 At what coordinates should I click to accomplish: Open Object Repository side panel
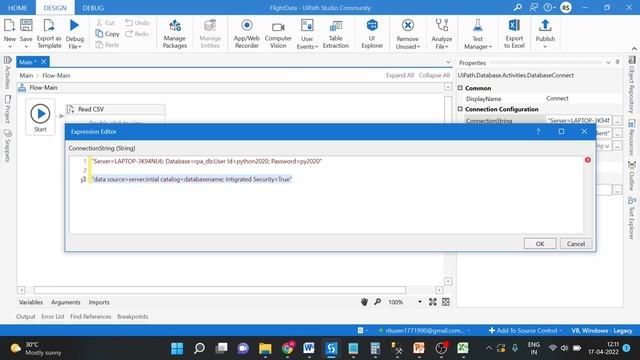coord(632,84)
